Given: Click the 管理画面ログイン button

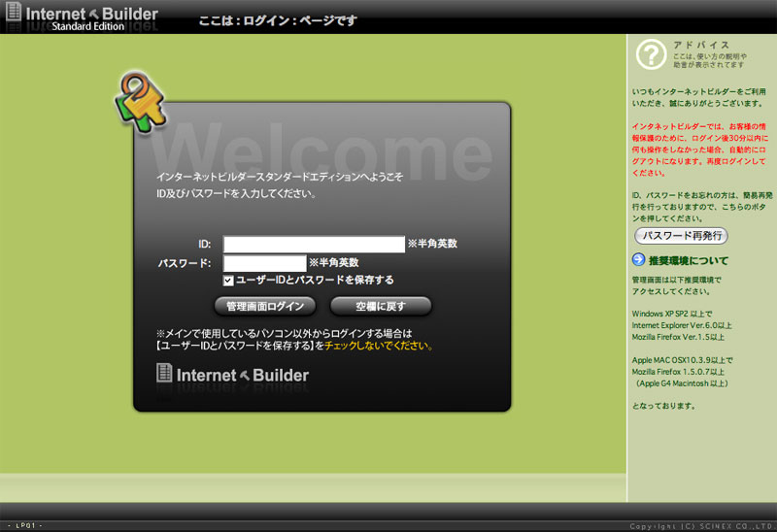Looking at the screenshot, I should [x=265, y=306].
